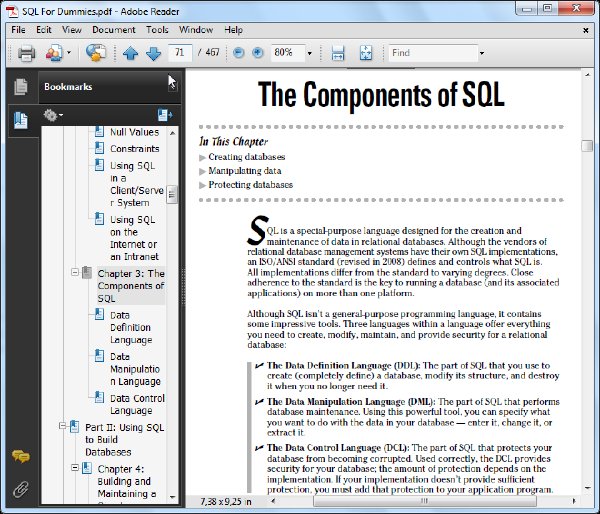600x514 pixels.
Task: Select Using SQL in a Client/Server System bookmark
Action: (137, 184)
